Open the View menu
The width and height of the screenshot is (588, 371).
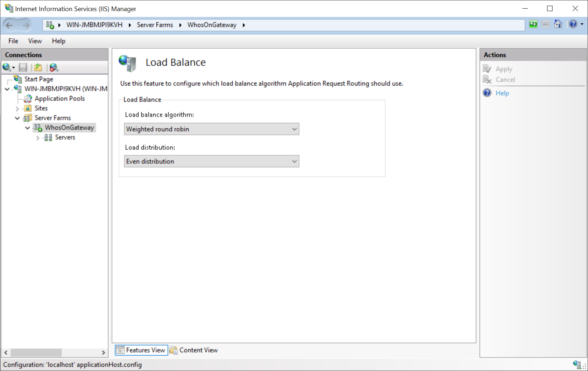click(x=35, y=41)
